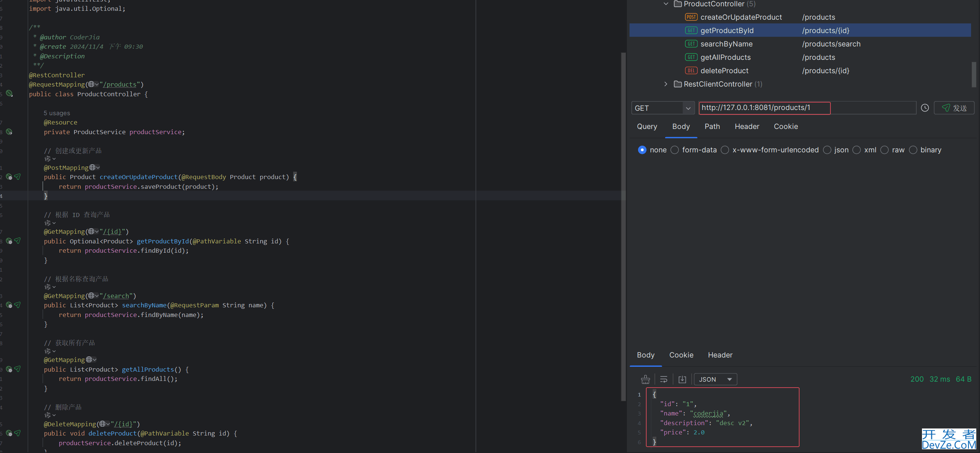Click the getProductById endpoint item
This screenshot has width=980, height=453.
click(x=726, y=30)
